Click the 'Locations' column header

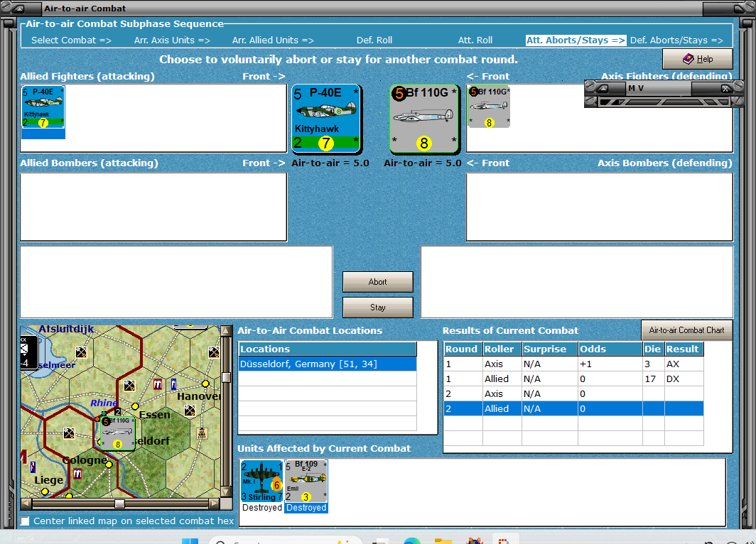tap(328, 349)
